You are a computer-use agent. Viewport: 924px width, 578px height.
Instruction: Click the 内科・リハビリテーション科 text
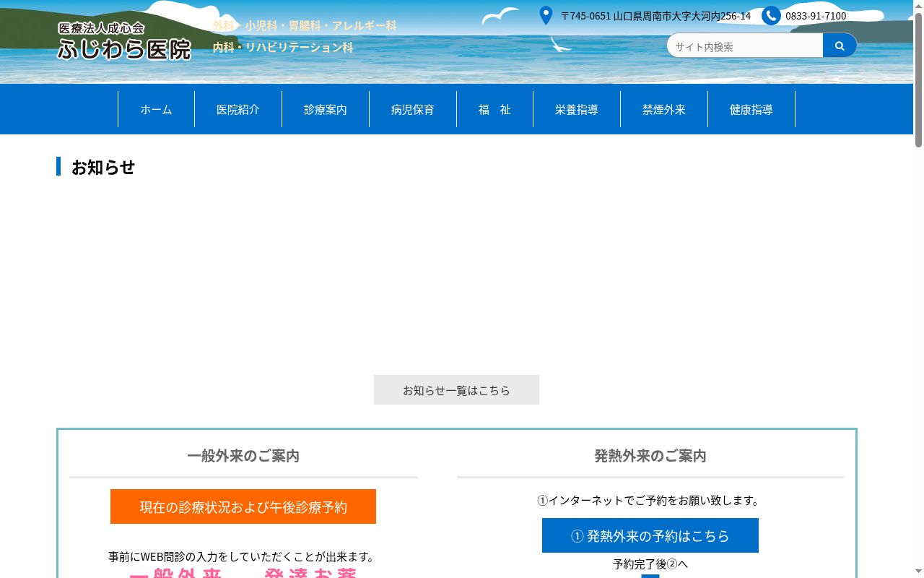[x=283, y=48]
